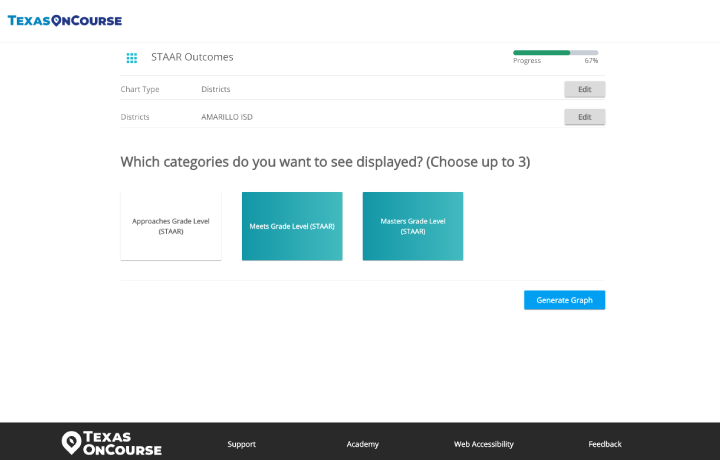
Task: Toggle off the Masters Grade Level (STAAR) tile
Action: tap(412, 226)
